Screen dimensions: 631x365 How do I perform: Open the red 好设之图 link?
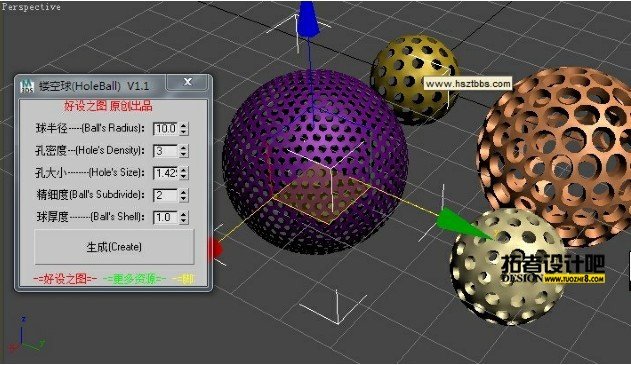click(65, 278)
